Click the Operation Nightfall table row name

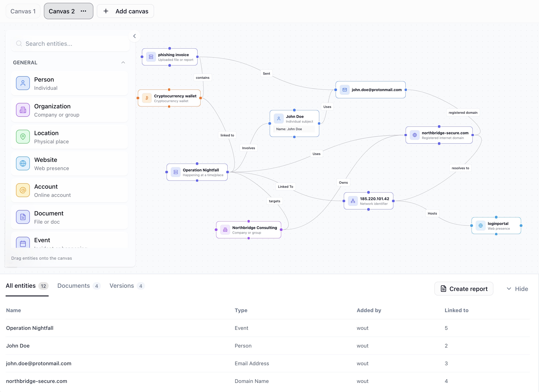click(x=30, y=328)
